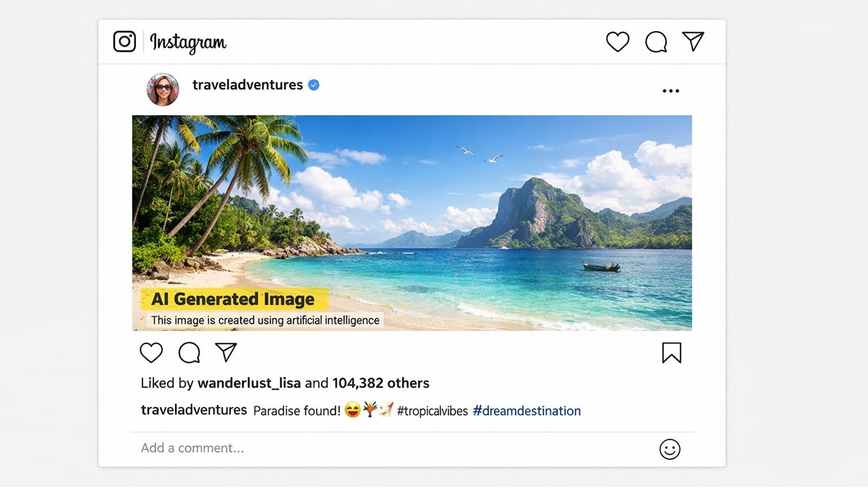Open messages via header chat bubble icon
This screenshot has height=488, width=868.
(x=656, y=42)
